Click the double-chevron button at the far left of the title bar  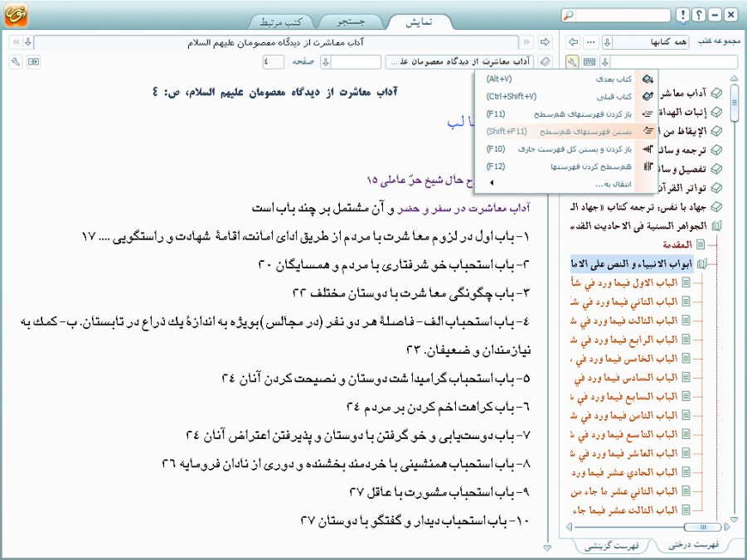[16, 42]
